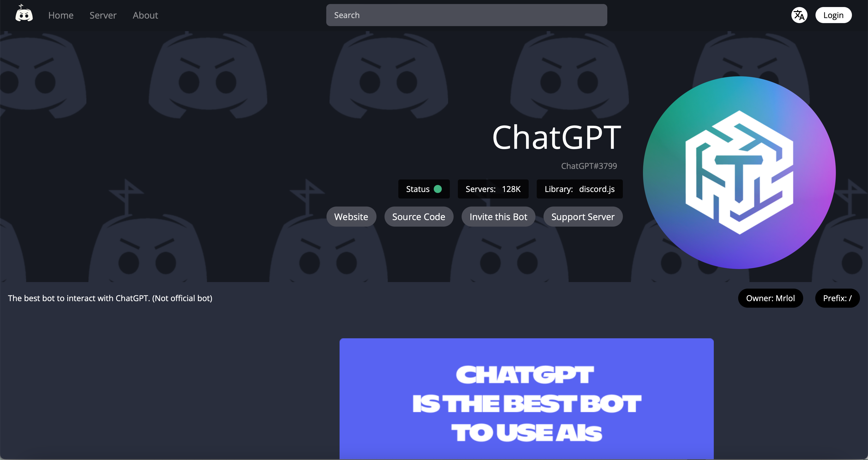868x460 pixels.
Task: Click the green online status dot icon
Action: [440, 189]
